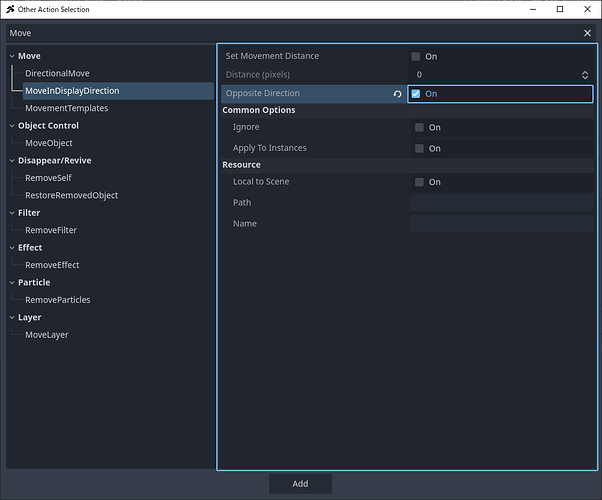Collapse the Object Control category
Viewport: 602px width, 500px height.
(10, 126)
